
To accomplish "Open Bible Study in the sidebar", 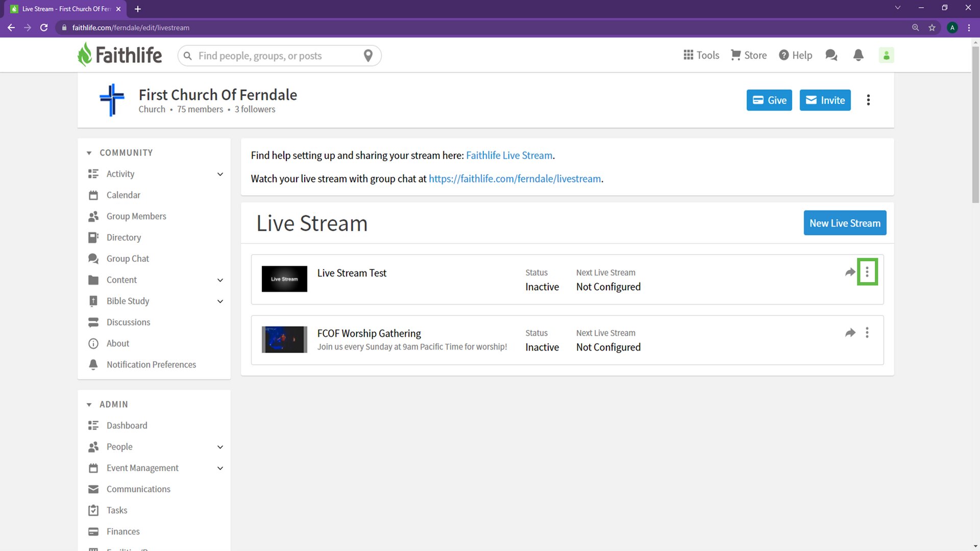I will tap(128, 301).
